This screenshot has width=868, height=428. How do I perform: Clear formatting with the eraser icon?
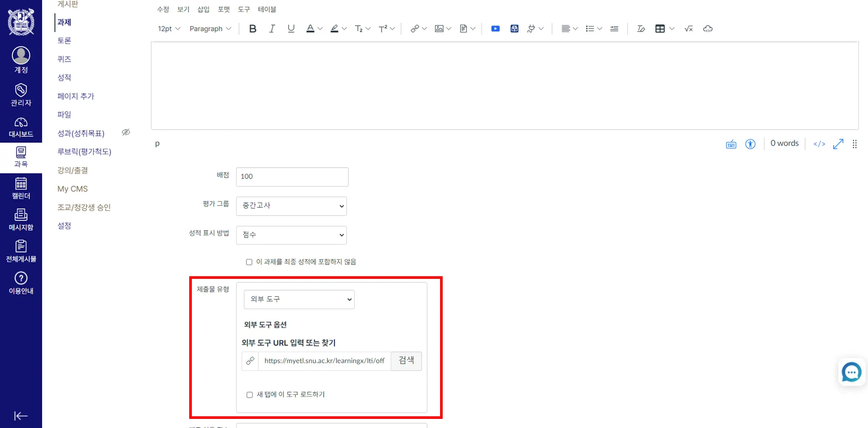pyautogui.click(x=641, y=29)
